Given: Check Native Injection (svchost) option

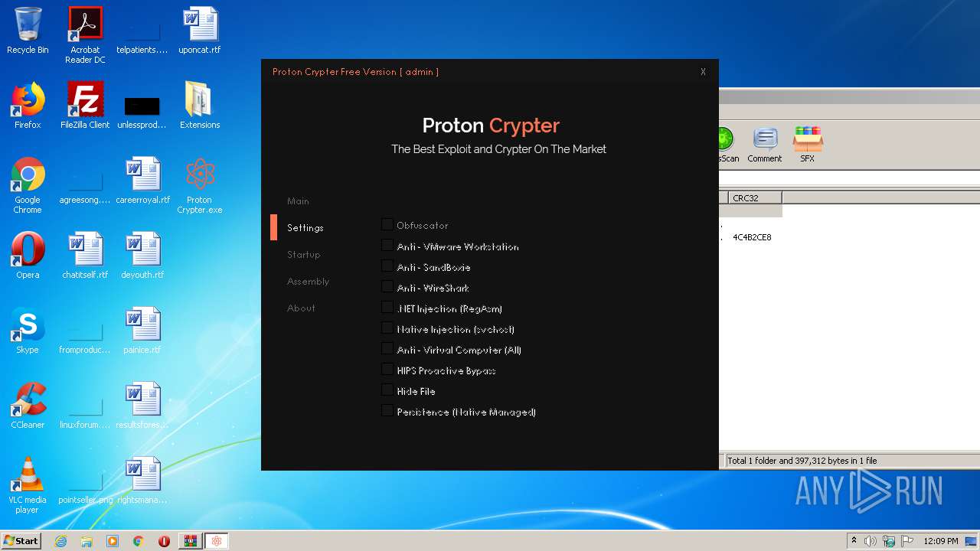Looking at the screenshot, I should 387,328.
